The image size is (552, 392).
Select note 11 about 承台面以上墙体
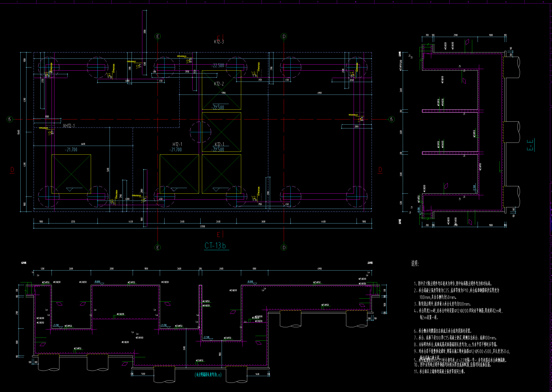pyautogui.click(x=439, y=371)
